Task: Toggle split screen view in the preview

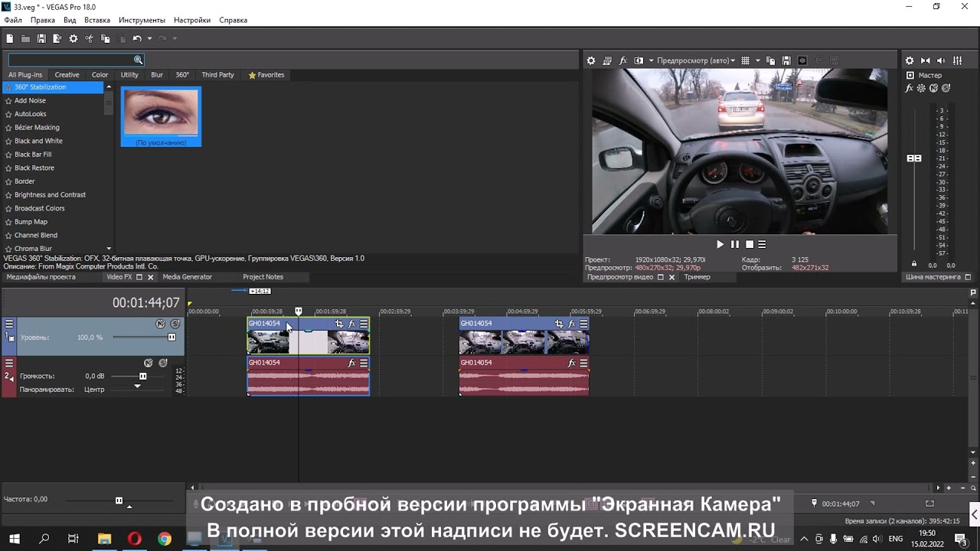Action: click(639, 60)
